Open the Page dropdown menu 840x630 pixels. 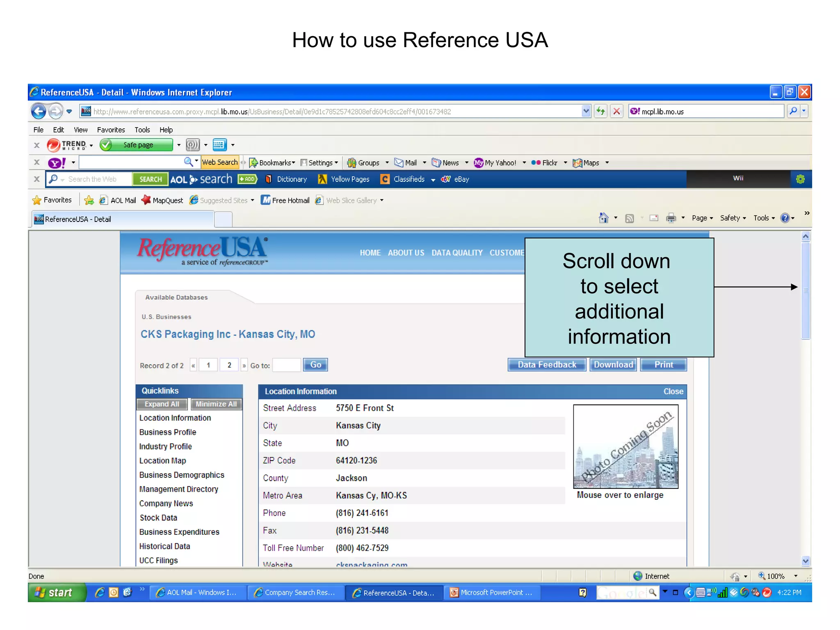click(x=702, y=218)
